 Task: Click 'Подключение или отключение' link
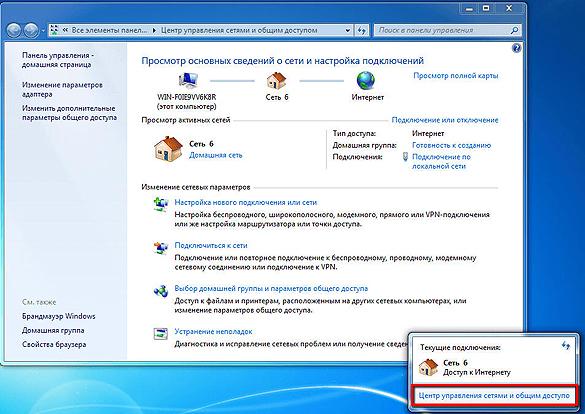(445, 120)
